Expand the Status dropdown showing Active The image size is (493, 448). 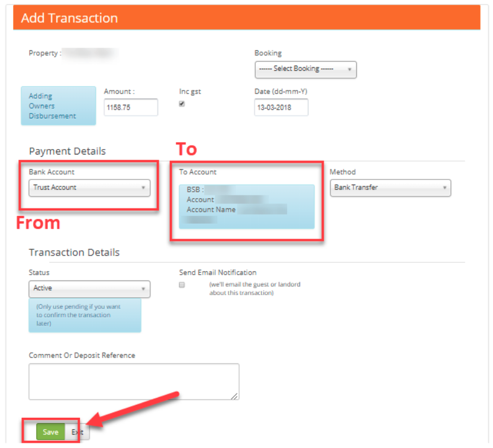tap(89, 289)
